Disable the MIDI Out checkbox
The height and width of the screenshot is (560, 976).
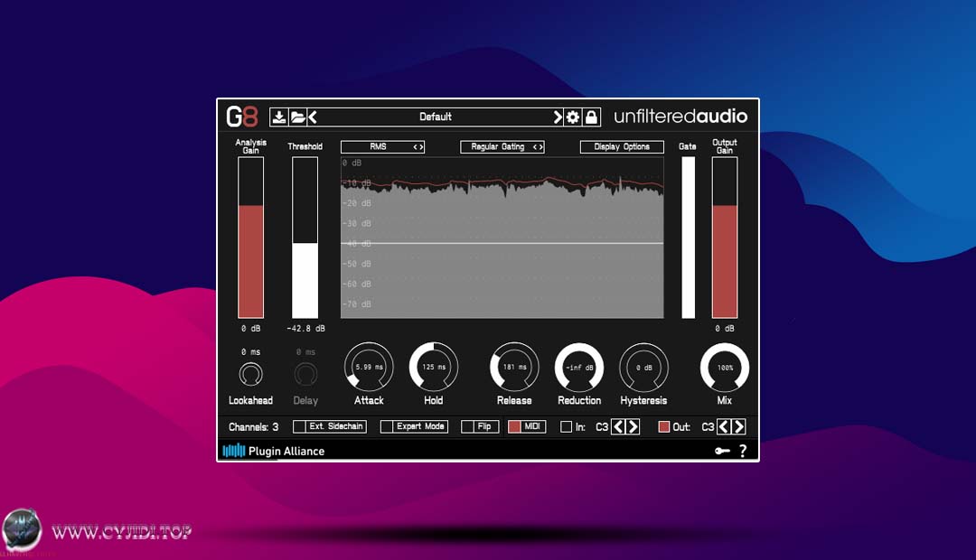click(664, 427)
